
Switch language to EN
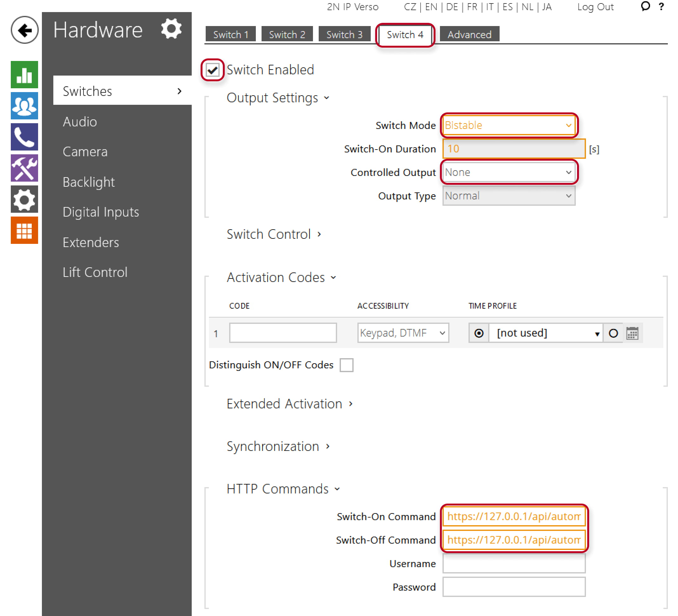(431, 7)
